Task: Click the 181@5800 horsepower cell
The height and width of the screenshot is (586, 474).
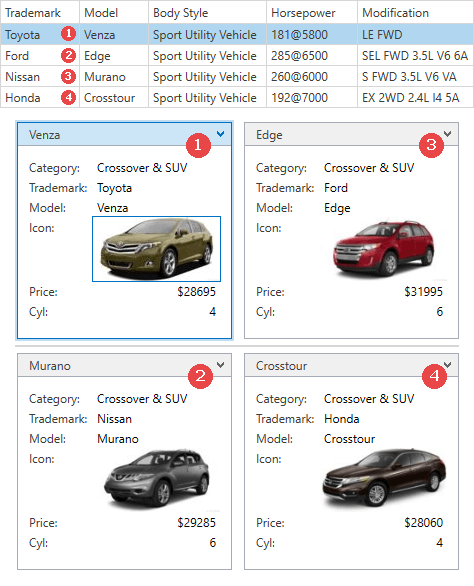Action: click(x=312, y=35)
